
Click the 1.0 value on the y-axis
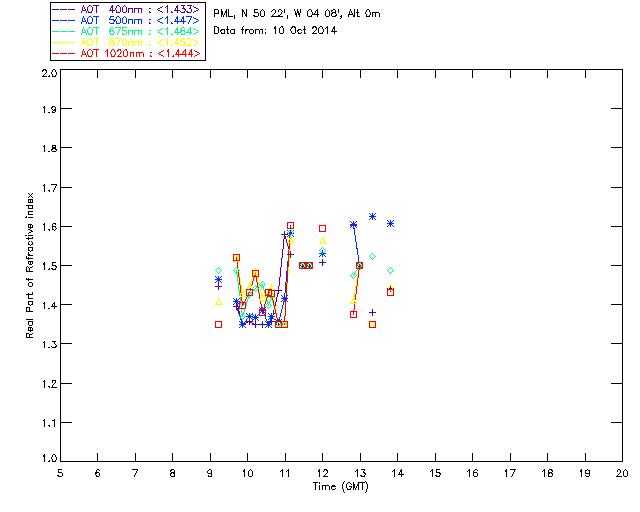click(x=50, y=458)
